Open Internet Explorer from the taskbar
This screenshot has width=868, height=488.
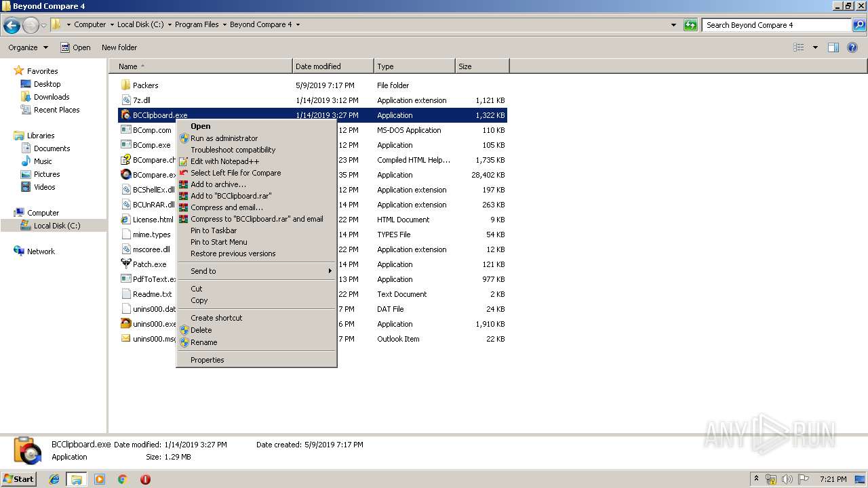pos(54,479)
